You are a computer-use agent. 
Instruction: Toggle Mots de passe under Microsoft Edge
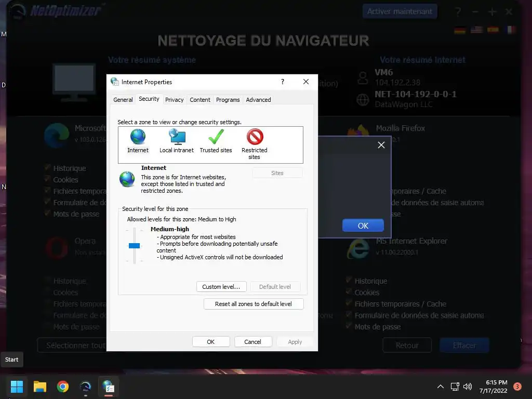tap(48, 214)
